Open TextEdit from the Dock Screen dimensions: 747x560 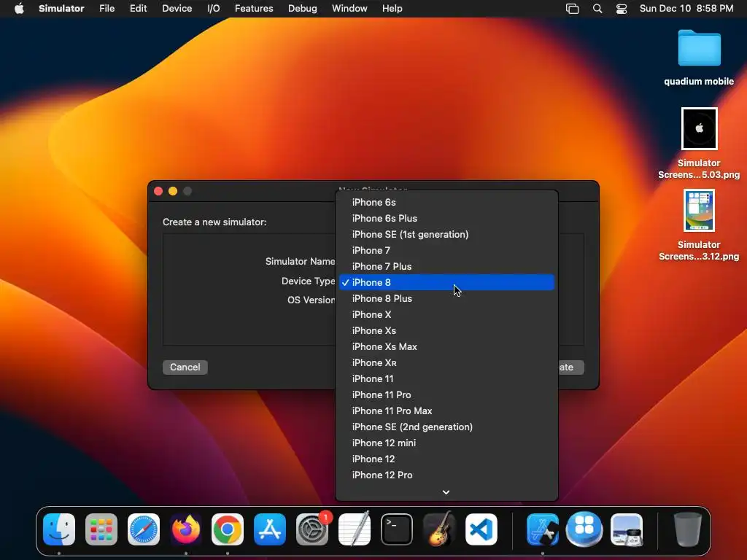coord(354,529)
